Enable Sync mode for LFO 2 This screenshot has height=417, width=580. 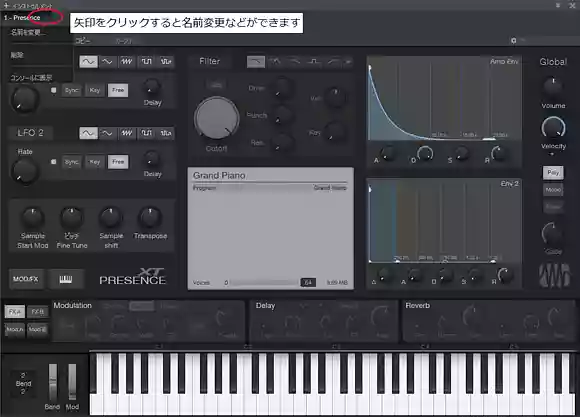pyautogui.click(x=71, y=162)
